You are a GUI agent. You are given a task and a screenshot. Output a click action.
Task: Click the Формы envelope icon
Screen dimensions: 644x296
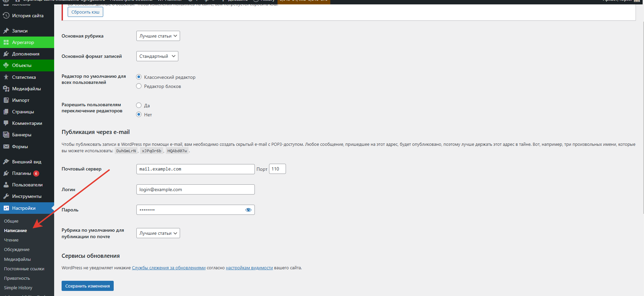(6, 146)
